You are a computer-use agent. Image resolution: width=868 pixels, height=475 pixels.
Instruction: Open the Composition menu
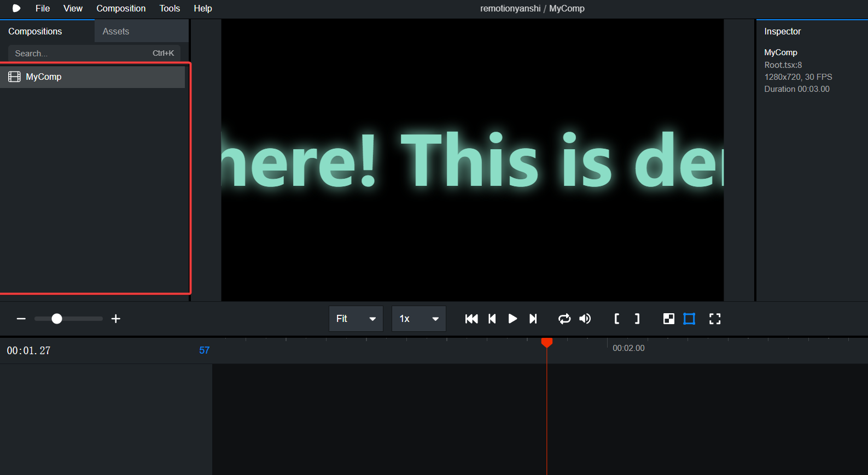121,8
